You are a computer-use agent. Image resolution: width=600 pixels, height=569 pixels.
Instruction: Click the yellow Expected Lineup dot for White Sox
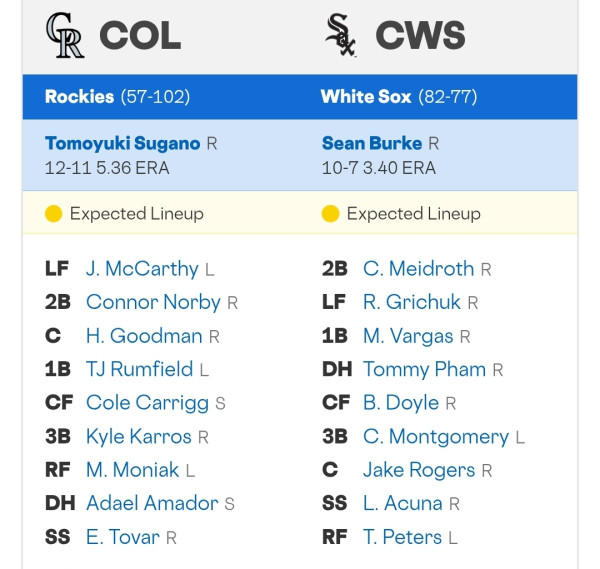pos(330,214)
